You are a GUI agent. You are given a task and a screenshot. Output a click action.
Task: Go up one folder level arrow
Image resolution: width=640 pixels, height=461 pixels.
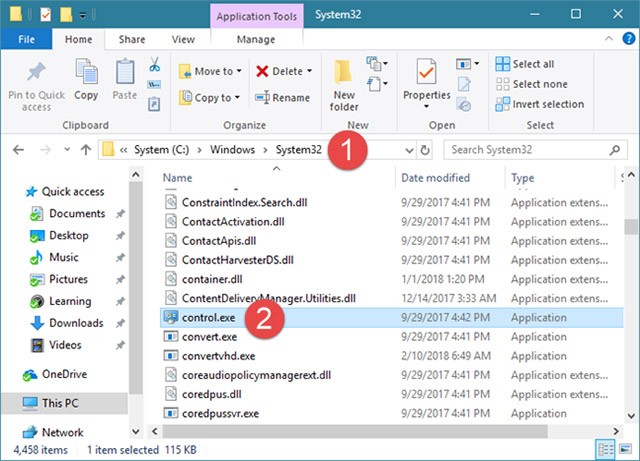(85, 150)
